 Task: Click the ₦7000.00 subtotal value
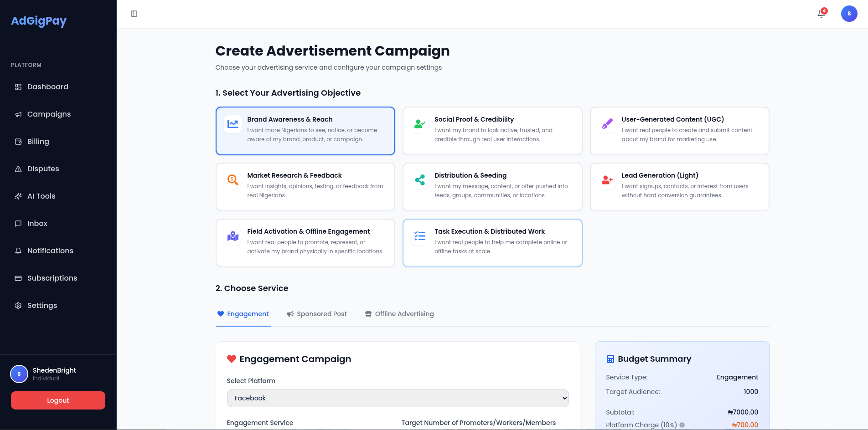click(743, 412)
